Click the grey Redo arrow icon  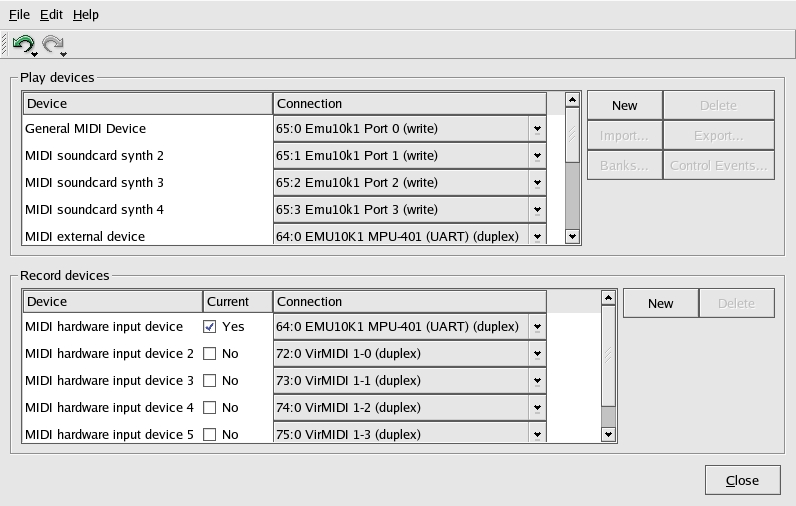click(x=52, y=44)
